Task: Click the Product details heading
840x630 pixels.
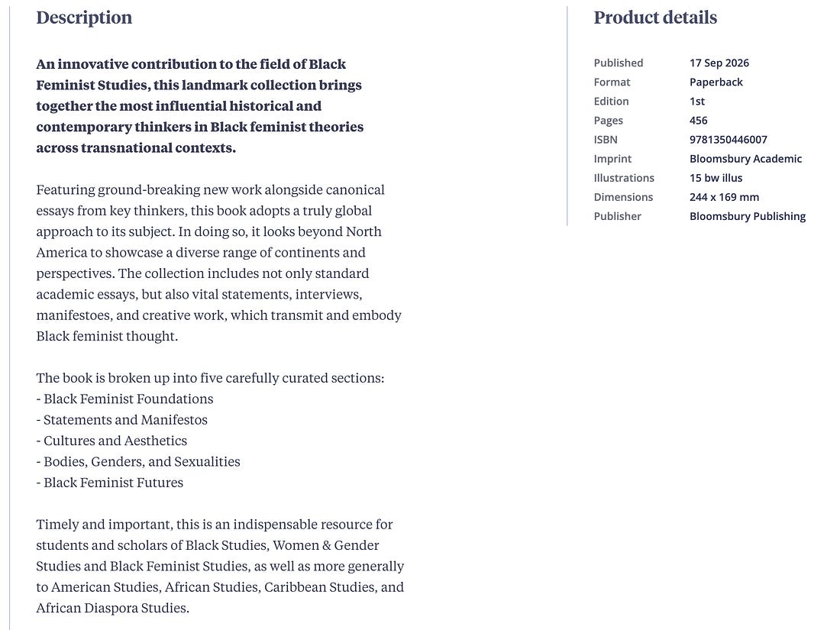Action: tap(655, 18)
